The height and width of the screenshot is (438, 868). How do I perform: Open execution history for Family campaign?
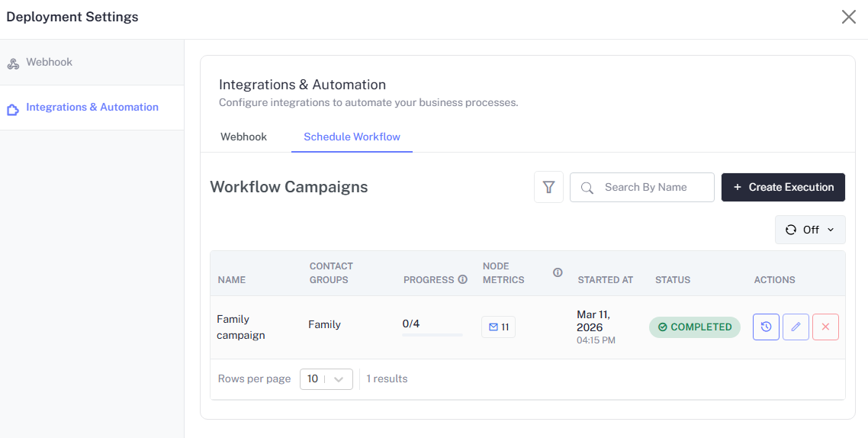[766, 327]
